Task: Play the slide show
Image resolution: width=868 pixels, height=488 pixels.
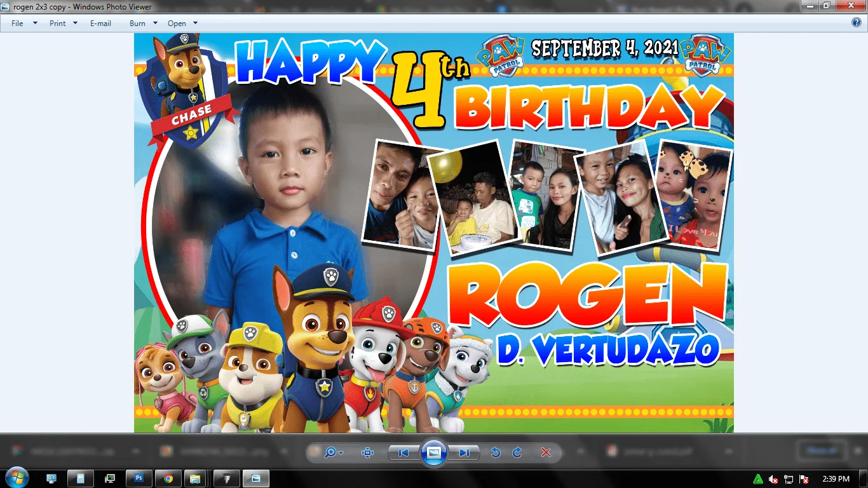Action: point(434,453)
